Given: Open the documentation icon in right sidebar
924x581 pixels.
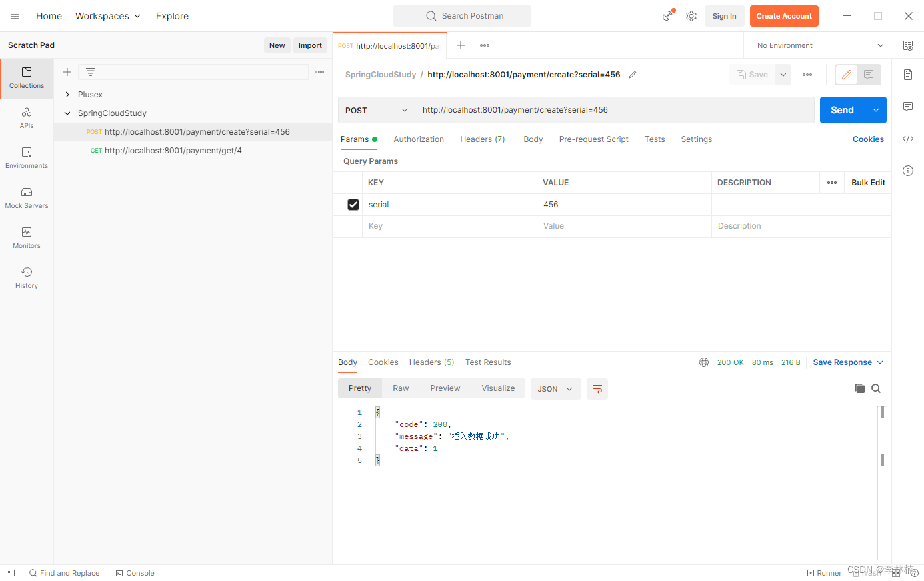Looking at the screenshot, I should [x=908, y=75].
